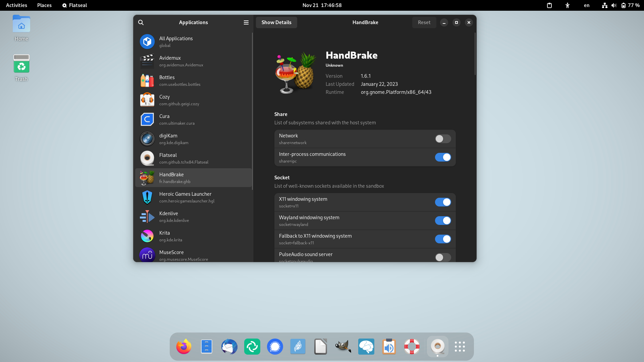644x362 pixels.
Task: Open the Signal chat icon in dock
Action: tap(275, 347)
